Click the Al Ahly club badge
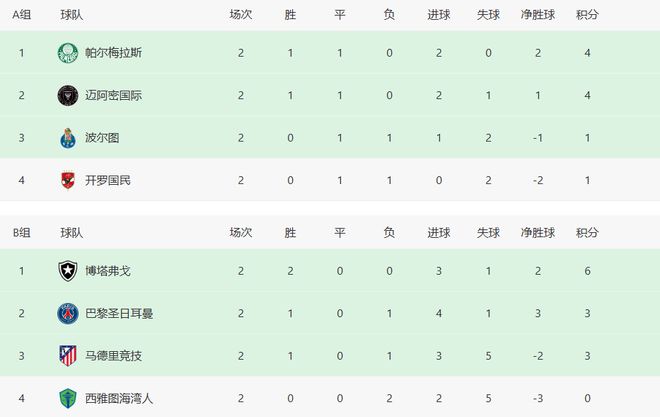 point(67,181)
